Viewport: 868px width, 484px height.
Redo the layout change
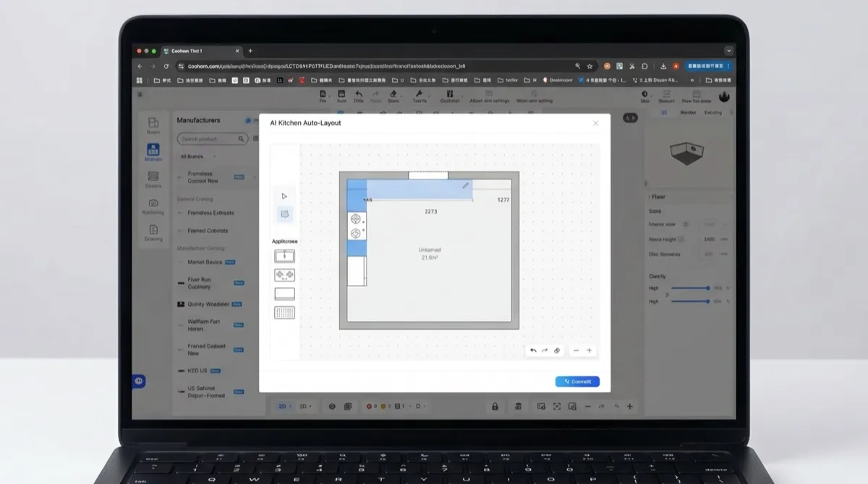545,350
